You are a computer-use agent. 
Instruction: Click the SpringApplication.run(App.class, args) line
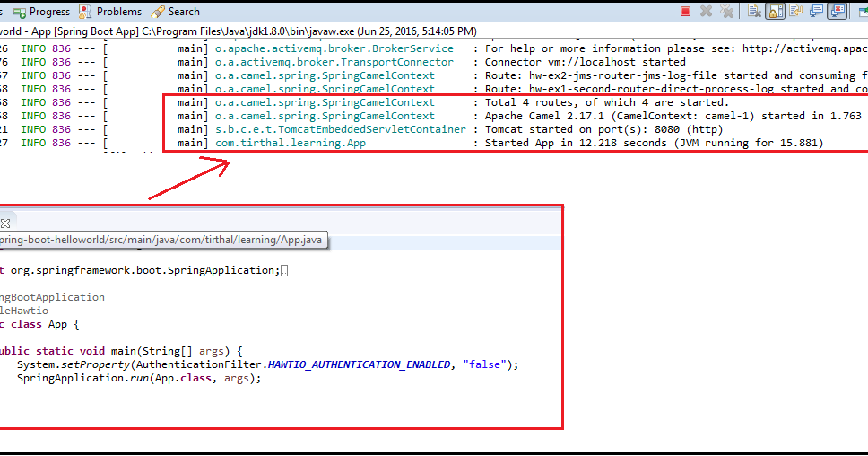[139, 379]
